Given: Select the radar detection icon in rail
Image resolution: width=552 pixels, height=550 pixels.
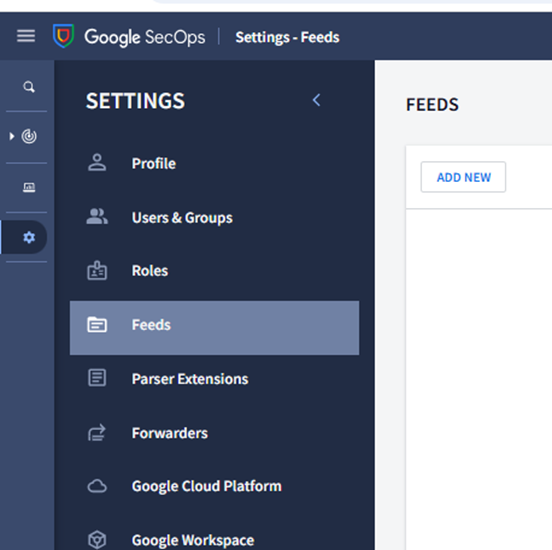Looking at the screenshot, I should click(x=29, y=136).
